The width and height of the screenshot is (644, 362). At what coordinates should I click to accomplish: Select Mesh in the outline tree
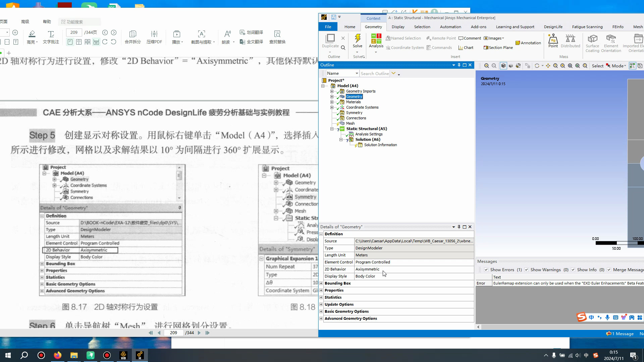tap(350, 123)
